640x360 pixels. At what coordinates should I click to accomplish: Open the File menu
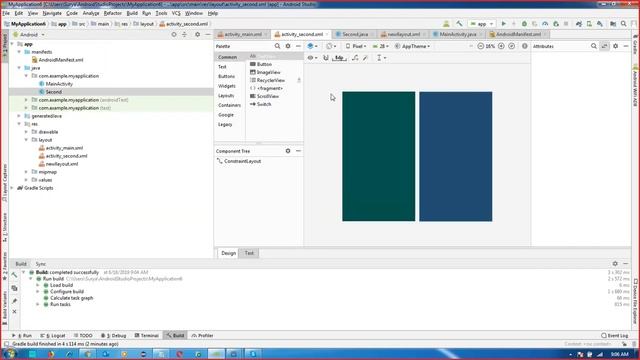[6, 13]
